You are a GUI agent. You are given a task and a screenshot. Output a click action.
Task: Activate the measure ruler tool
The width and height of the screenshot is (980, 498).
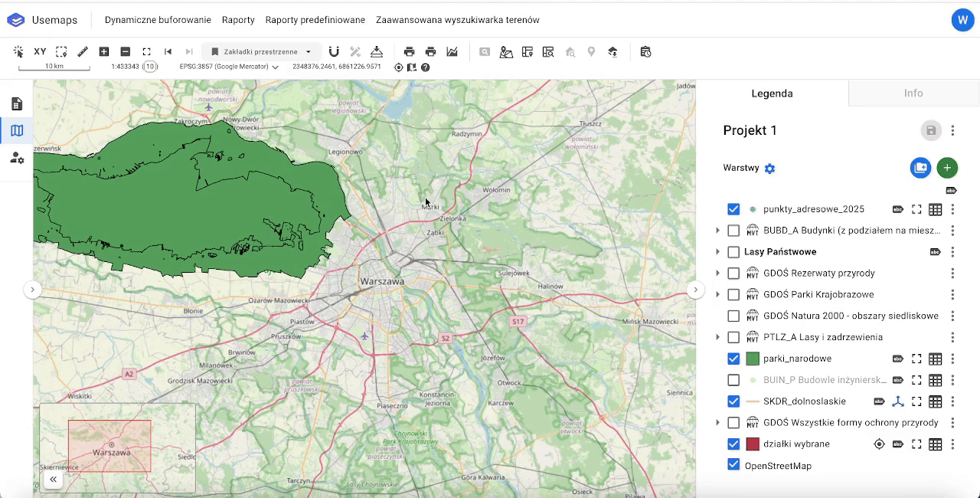83,52
